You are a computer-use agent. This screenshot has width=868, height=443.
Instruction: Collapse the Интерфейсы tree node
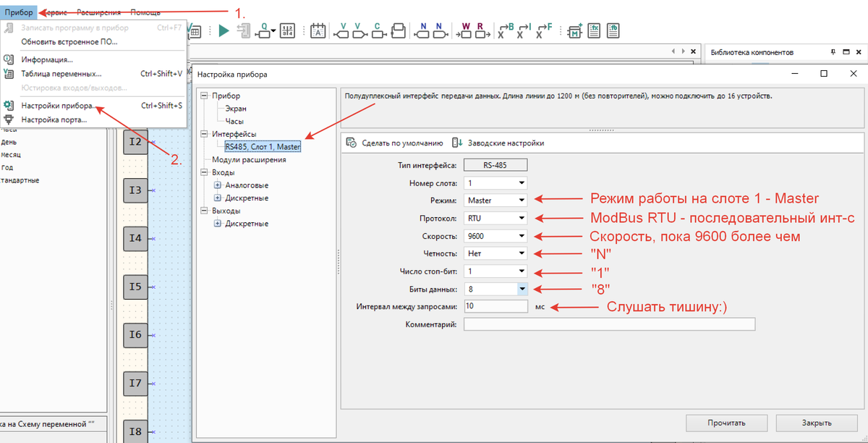[x=205, y=134]
